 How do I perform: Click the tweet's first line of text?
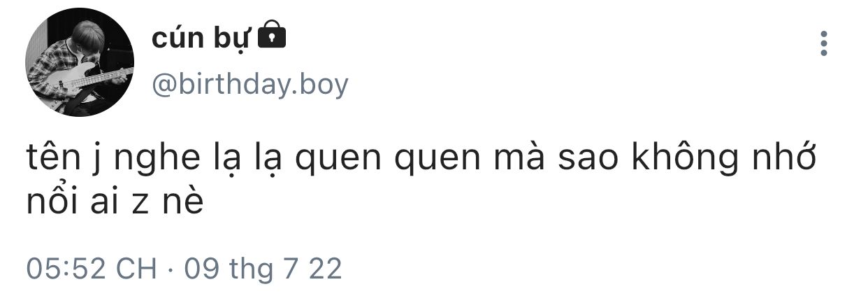(x=421, y=162)
